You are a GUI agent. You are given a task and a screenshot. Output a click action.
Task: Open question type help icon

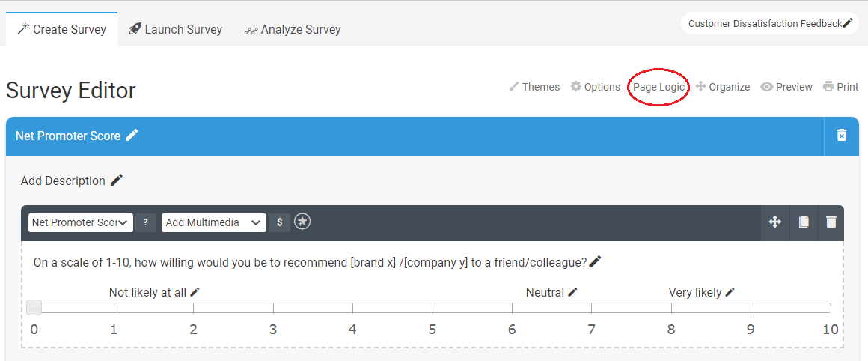point(146,222)
